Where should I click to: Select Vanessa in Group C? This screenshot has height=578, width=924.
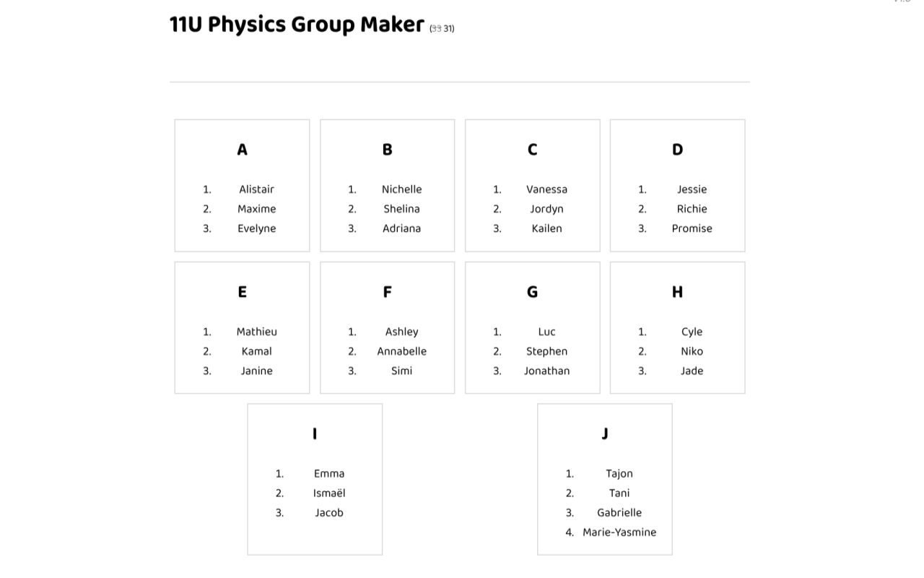coord(546,189)
